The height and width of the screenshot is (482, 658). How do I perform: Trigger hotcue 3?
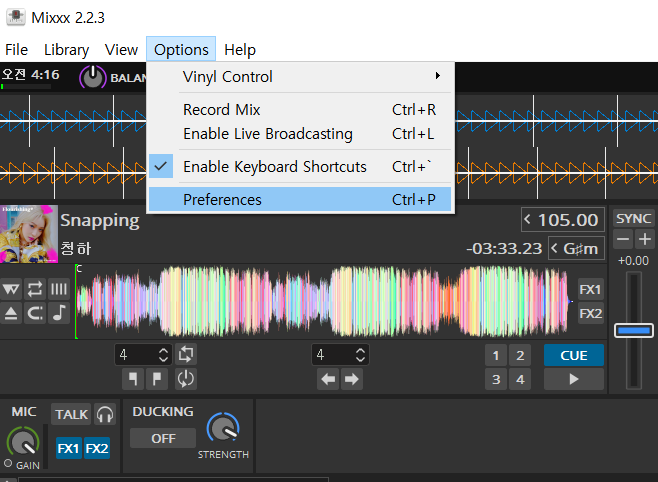click(x=496, y=379)
